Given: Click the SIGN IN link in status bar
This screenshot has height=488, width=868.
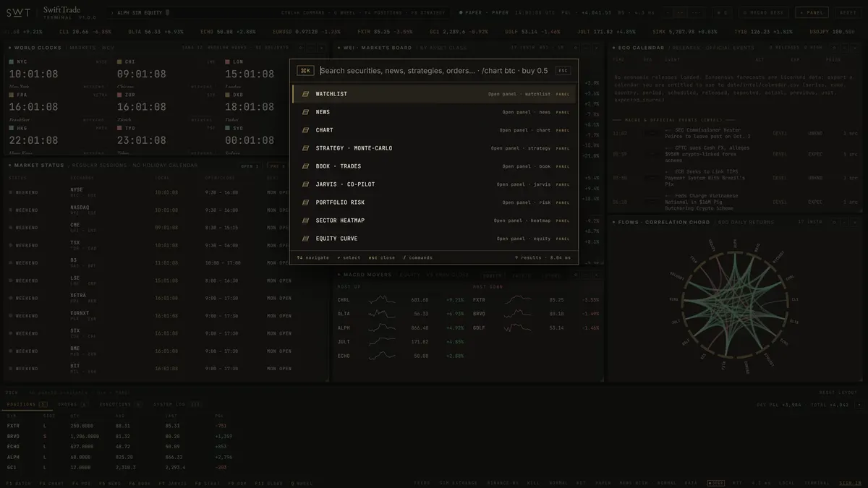Looking at the screenshot, I should 849,483.
